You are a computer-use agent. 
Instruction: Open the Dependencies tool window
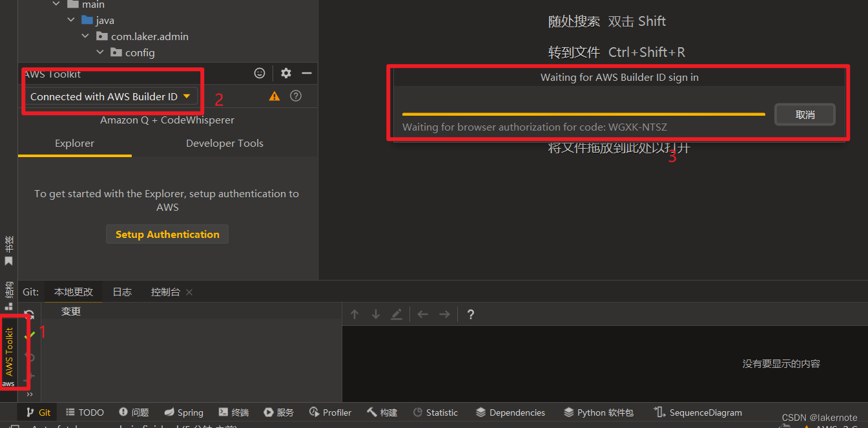pyautogui.click(x=511, y=412)
